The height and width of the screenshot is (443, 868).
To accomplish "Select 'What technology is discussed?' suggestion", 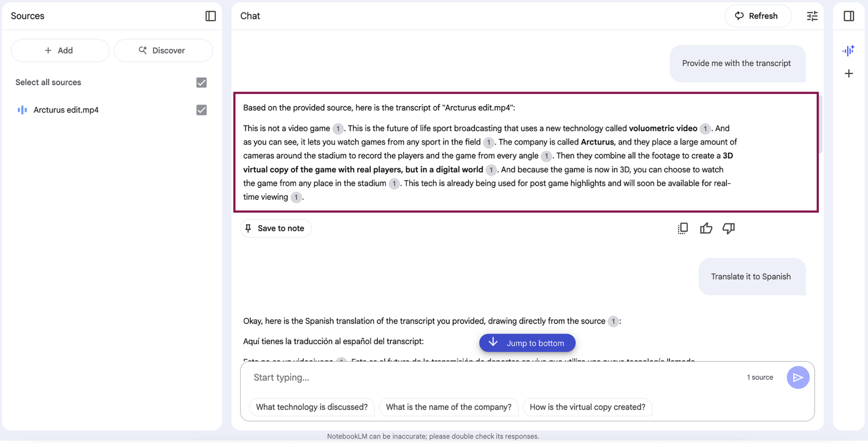I will pyautogui.click(x=312, y=407).
